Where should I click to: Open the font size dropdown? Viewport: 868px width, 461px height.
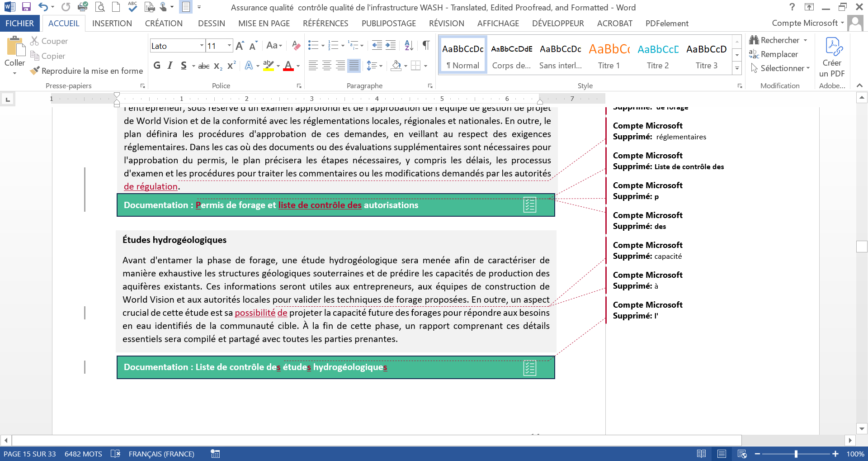coord(229,46)
